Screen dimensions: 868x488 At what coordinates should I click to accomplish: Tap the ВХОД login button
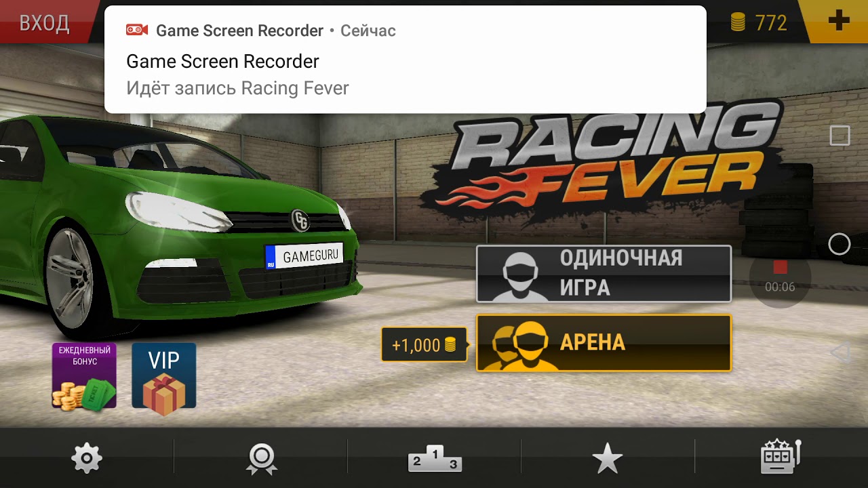point(44,23)
